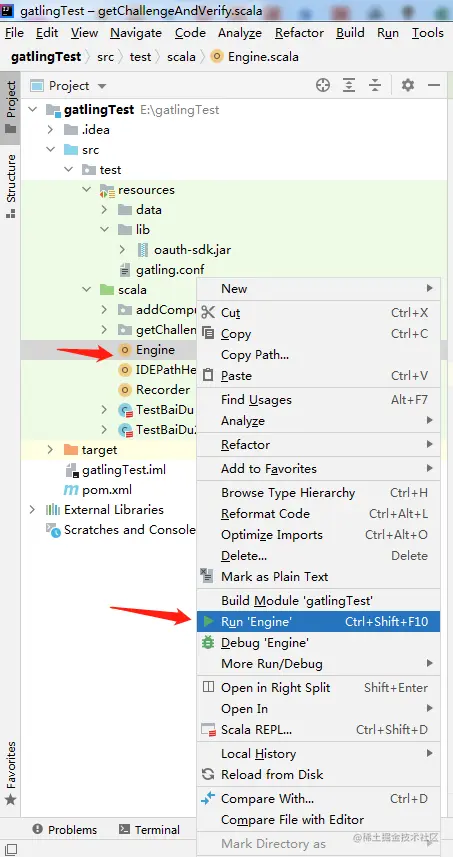Click the Expand All icon in Project panel
453x857 pixels.
tap(349, 85)
